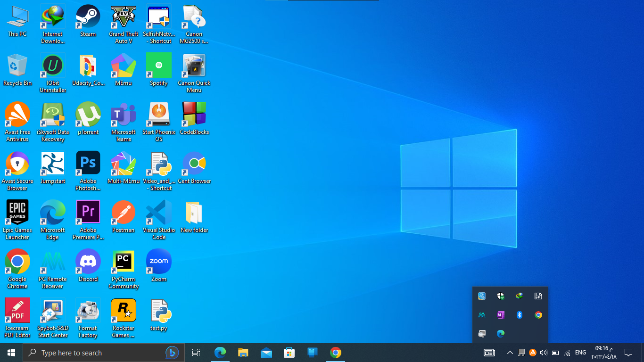Select the SelfishNet shortcut icon
The image size is (644, 362).
tap(159, 25)
